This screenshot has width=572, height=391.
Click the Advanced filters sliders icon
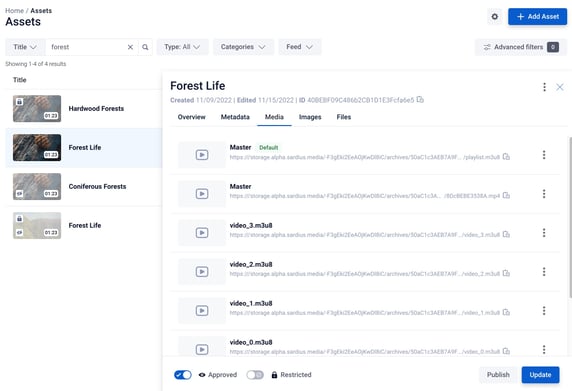[487, 47]
